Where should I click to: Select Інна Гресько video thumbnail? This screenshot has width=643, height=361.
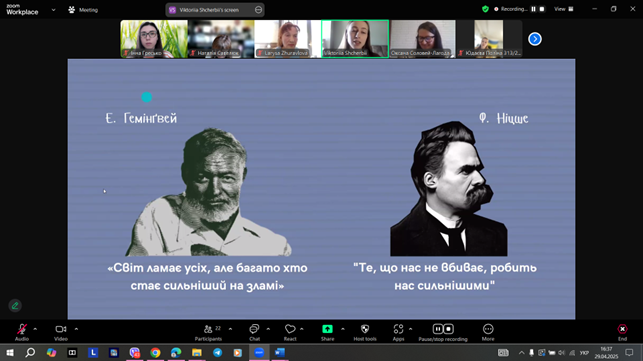pyautogui.click(x=154, y=39)
